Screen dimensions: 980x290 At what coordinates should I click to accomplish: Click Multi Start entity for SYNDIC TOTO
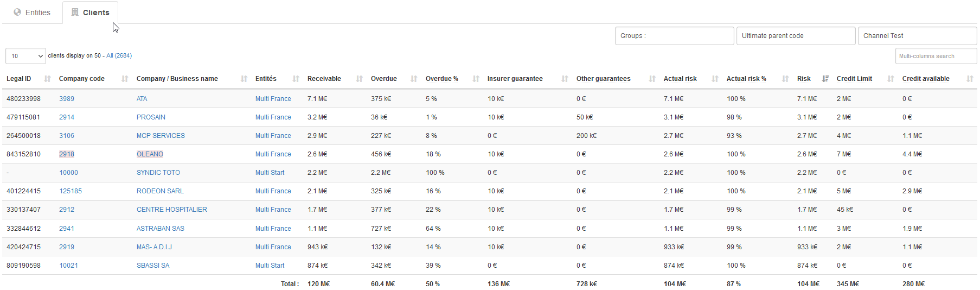[270, 173]
